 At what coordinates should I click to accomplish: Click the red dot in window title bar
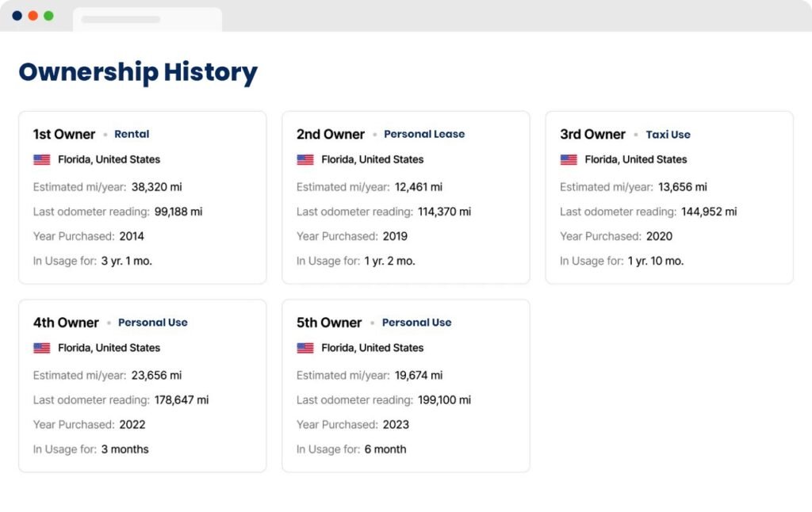pyautogui.click(x=33, y=16)
